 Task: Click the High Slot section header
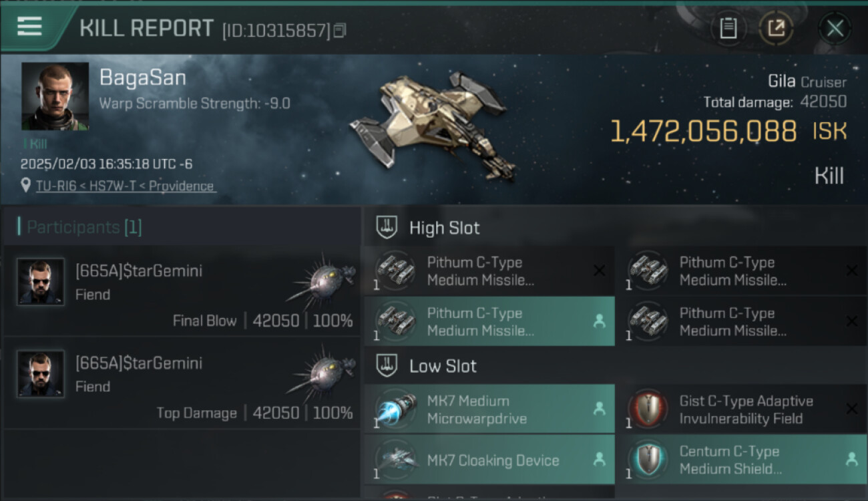444,228
